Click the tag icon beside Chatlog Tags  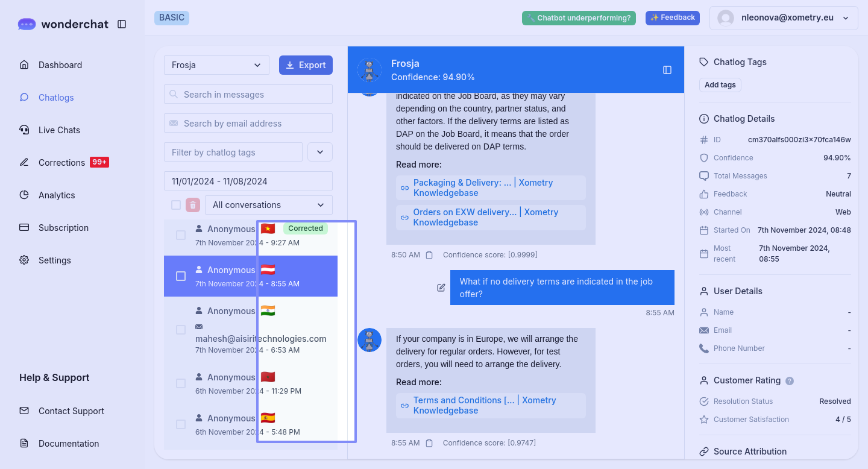(x=704, y=62)
